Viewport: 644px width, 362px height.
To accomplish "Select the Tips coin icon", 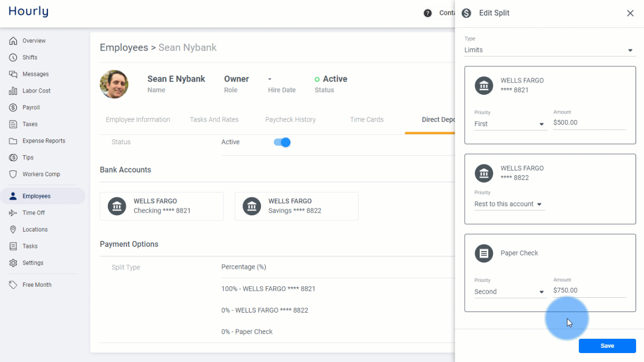I will click(x=13, y=157).
